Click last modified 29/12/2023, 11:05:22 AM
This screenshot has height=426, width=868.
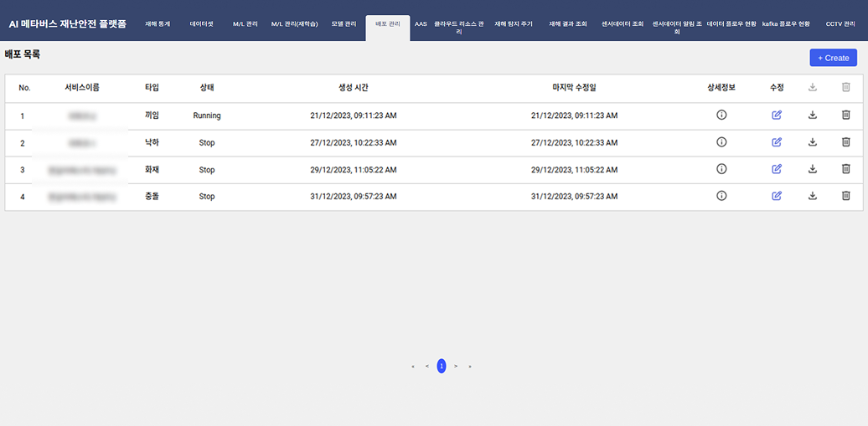point(574,169)
